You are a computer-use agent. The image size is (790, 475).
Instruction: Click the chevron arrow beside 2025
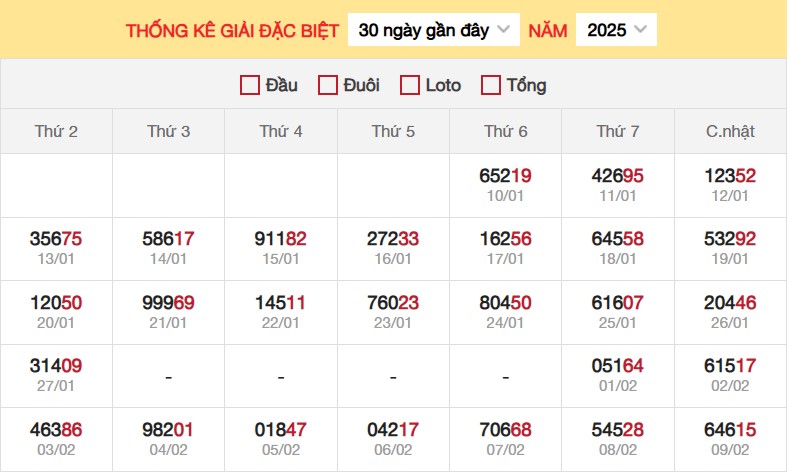pos(640,29)
